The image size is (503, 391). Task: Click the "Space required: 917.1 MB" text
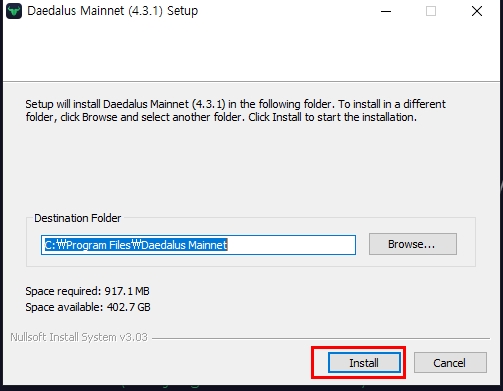click(87, 291)
